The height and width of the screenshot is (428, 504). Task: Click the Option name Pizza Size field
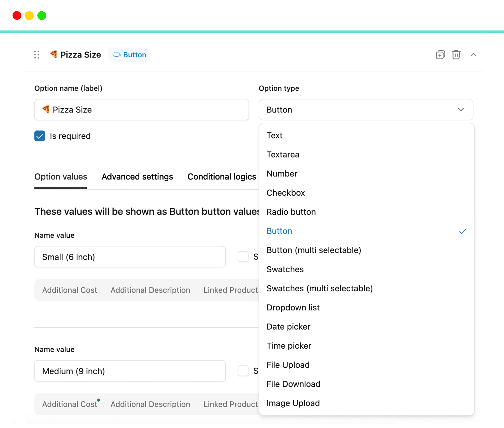(x=142, y=110)
